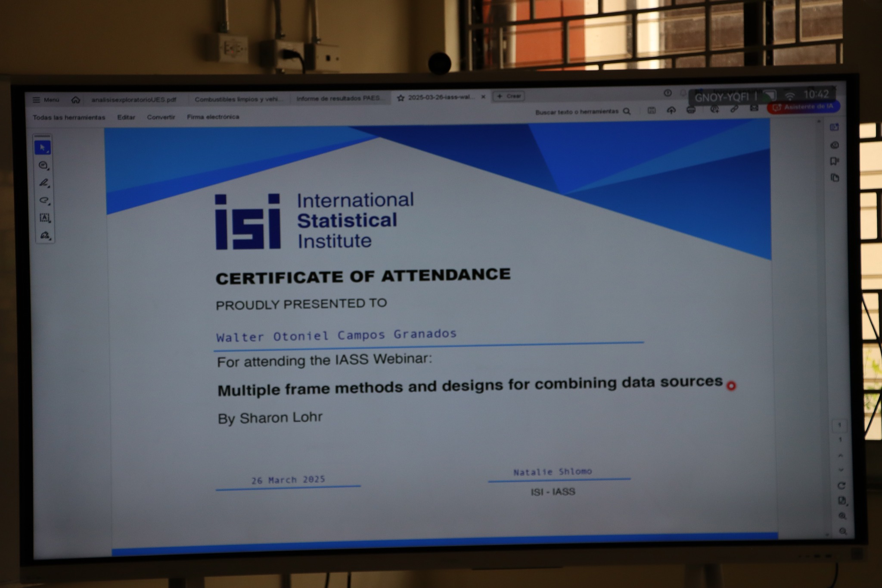Screen dimensions: 882x588
Task: Click the current page number box
Action: pyautogui.click(x=839, y=426)
